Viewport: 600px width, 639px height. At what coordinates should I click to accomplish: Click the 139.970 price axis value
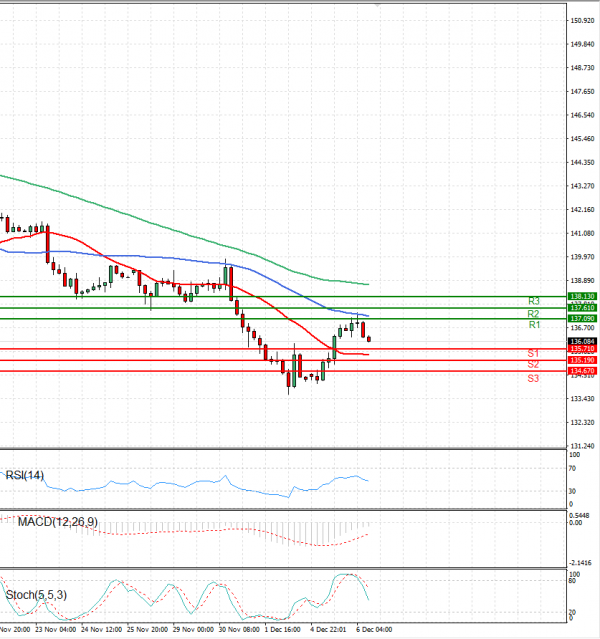point(582,257)
